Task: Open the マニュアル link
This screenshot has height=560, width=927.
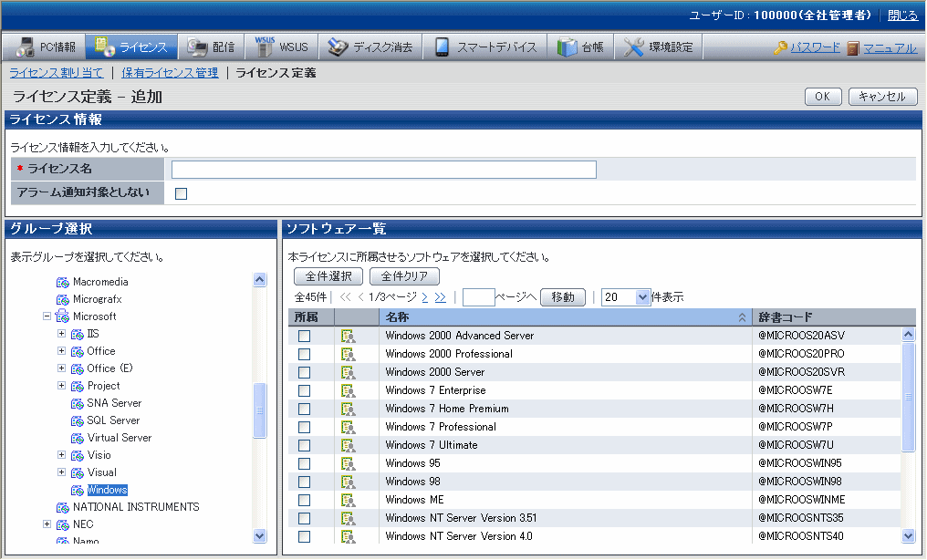Action: tap(890, 47)
